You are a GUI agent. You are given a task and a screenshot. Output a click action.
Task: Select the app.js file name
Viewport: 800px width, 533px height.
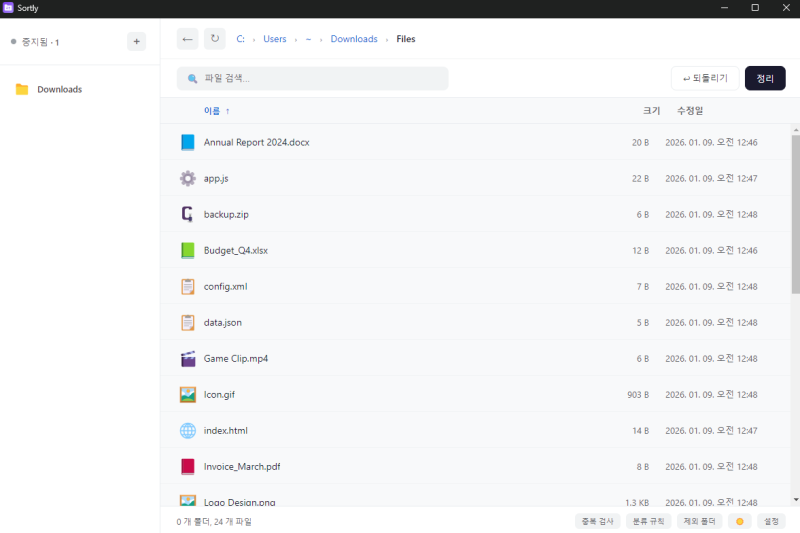click(216, 179)
